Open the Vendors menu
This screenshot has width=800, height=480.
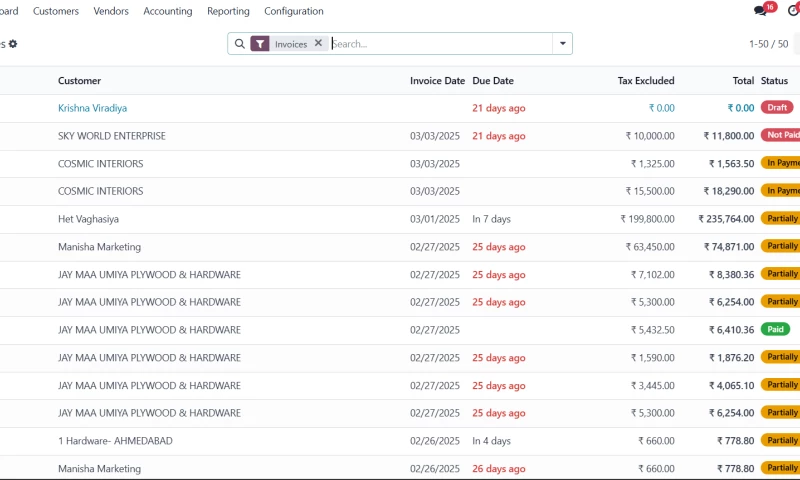[x=111, y=11]
